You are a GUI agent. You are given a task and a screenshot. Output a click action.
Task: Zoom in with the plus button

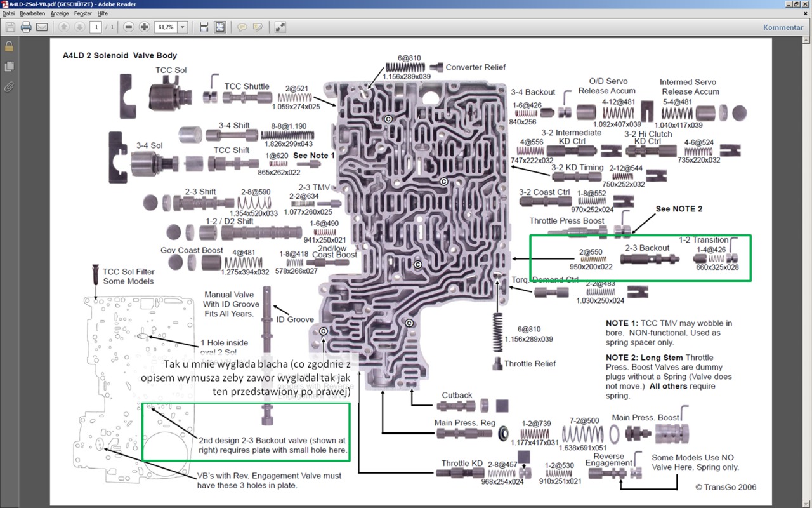point(145,27)
